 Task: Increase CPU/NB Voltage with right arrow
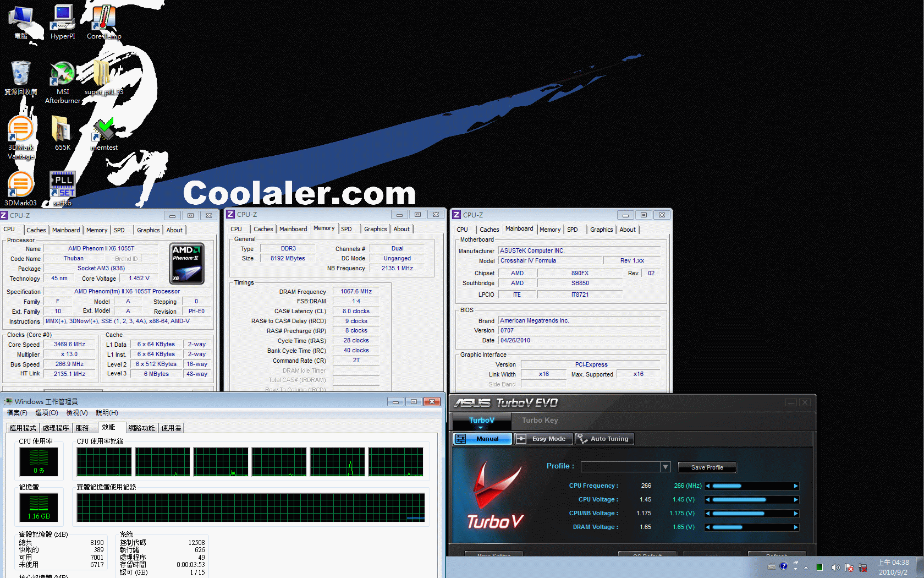coord(795,514)
